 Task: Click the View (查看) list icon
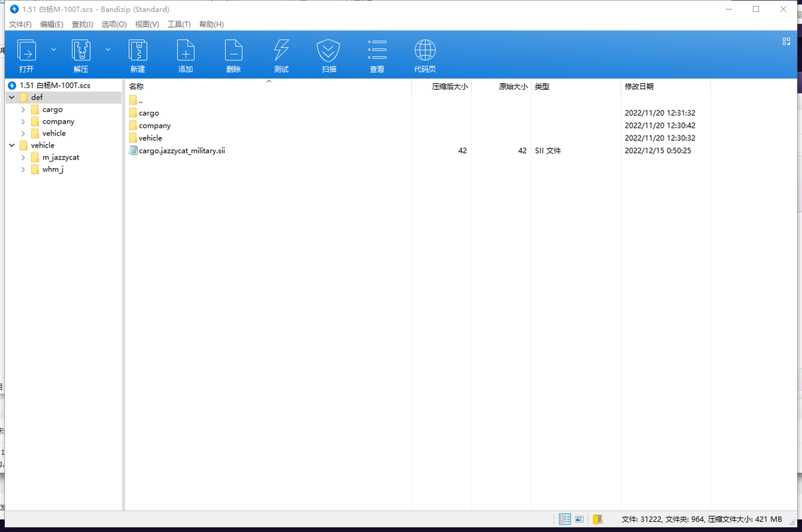(377, 51)
